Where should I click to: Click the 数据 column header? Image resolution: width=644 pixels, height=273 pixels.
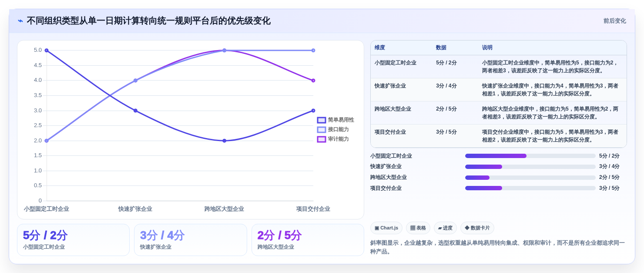[441, 48]
